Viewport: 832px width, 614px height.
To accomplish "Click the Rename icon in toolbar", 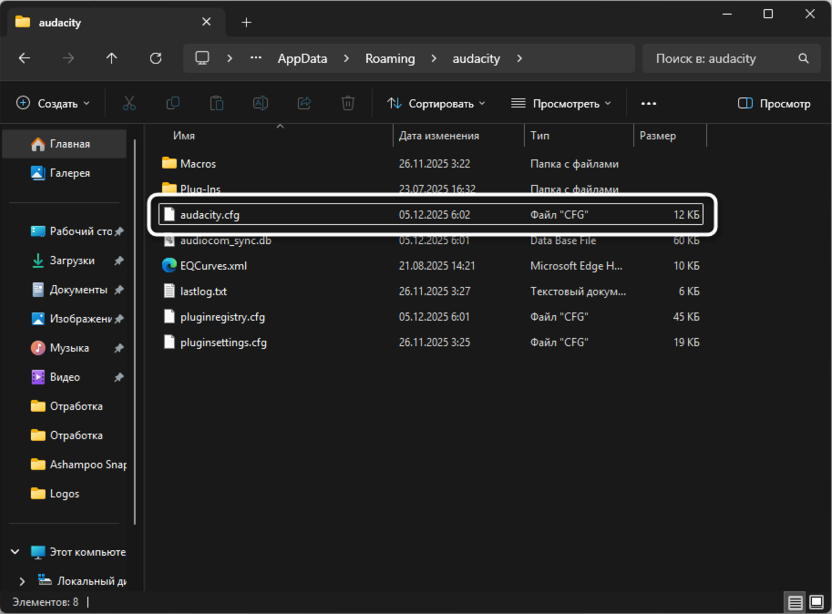I will coord(260,103).
